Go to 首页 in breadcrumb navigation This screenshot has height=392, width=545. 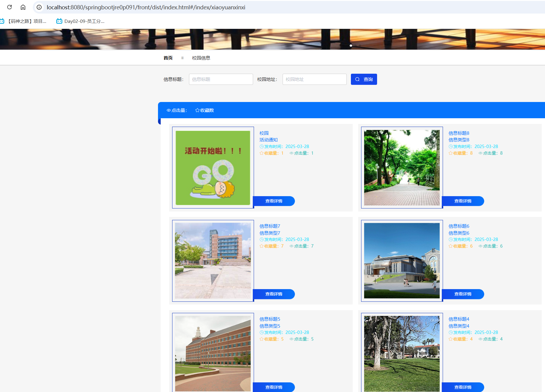168,58
